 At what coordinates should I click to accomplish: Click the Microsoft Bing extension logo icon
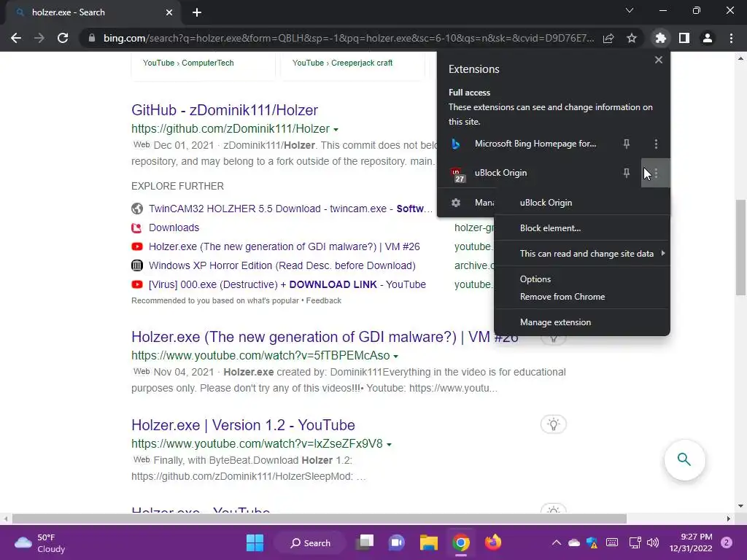[x=456, y=144]
